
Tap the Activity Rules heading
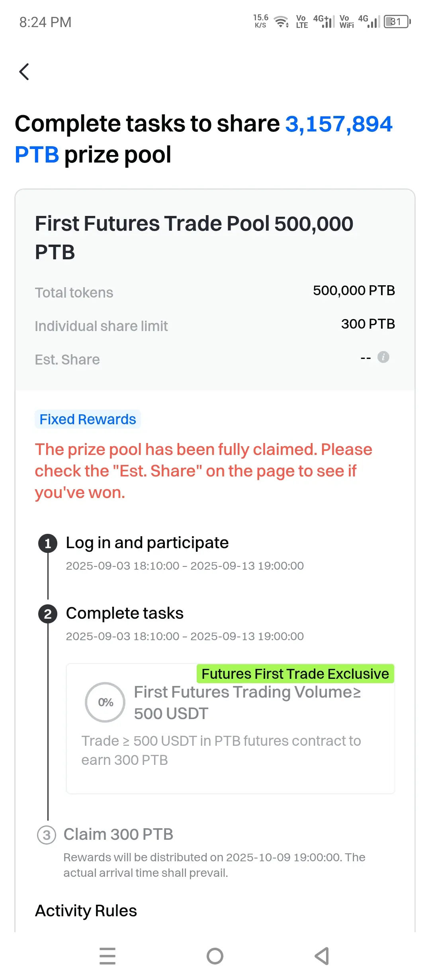click(x=86, y=911)
